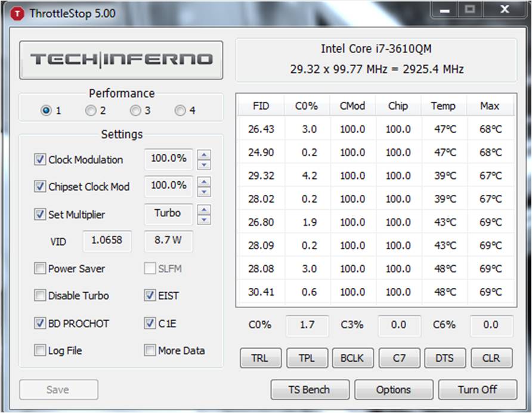
Task: Click the CMod column header
Action: coord(352,106)
